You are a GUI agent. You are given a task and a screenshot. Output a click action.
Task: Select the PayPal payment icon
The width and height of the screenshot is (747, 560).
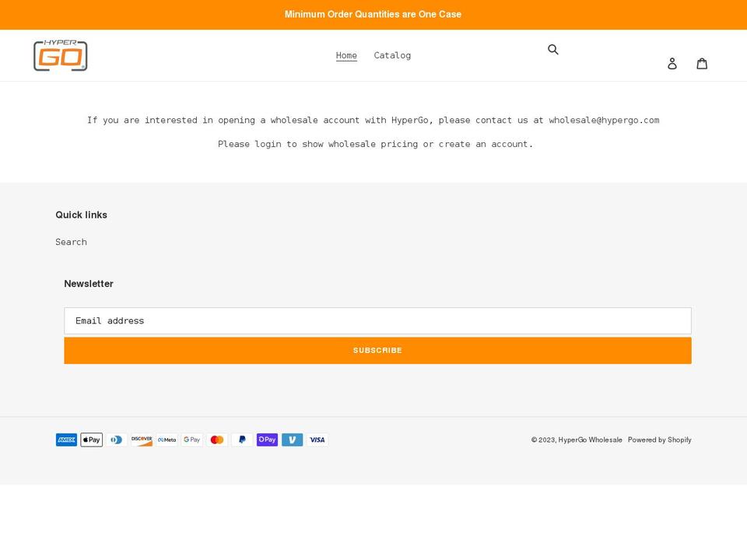[x=242, y=439]
